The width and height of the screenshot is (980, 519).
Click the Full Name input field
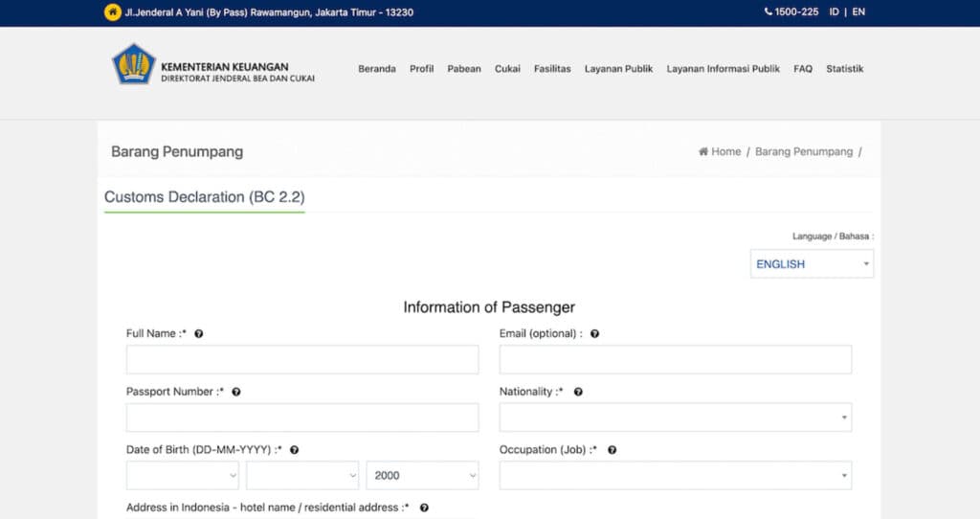click(x=302, y=359)
